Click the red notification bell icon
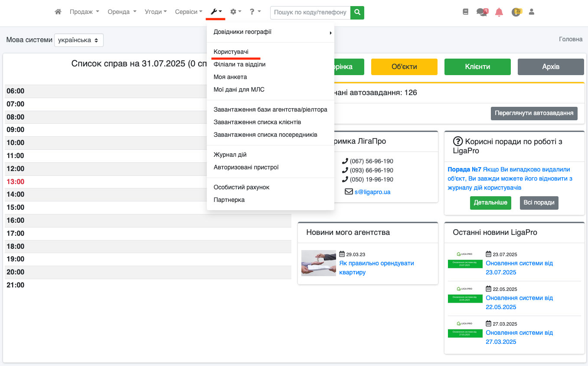 (x=499, y=12)
